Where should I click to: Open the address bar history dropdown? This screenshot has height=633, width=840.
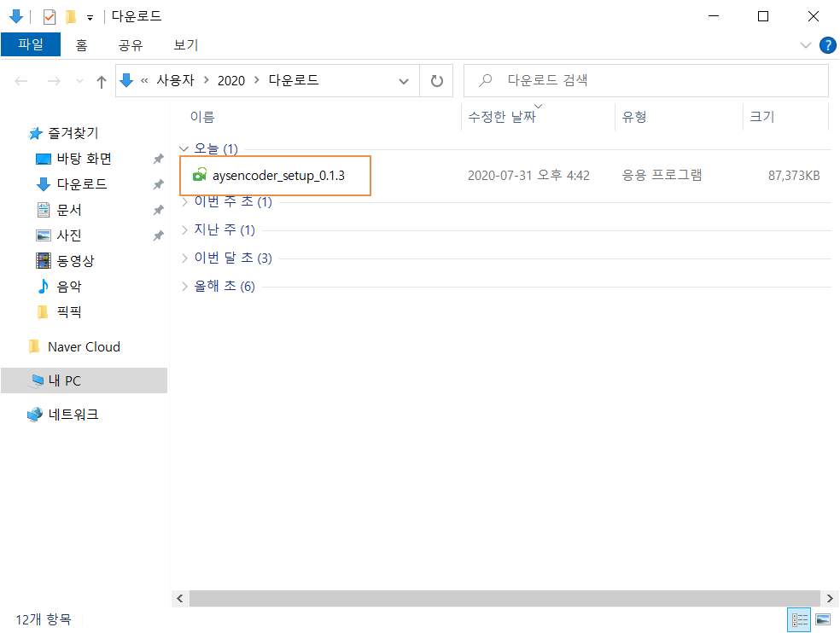pyautogui.click(x=404, y=81)
